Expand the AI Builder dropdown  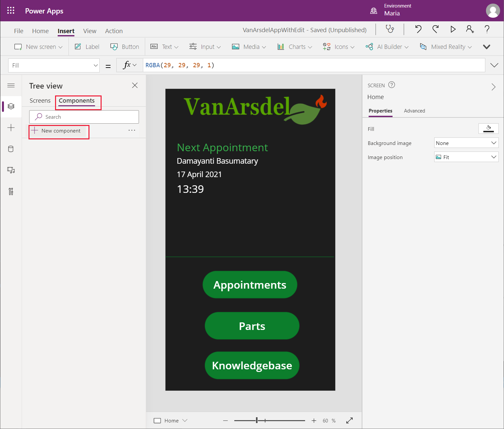pos(387,47)
